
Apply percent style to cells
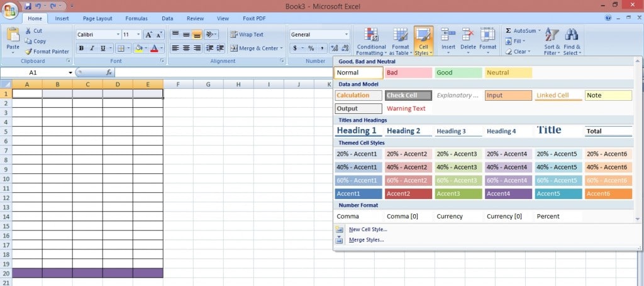[x=311, y=48]
